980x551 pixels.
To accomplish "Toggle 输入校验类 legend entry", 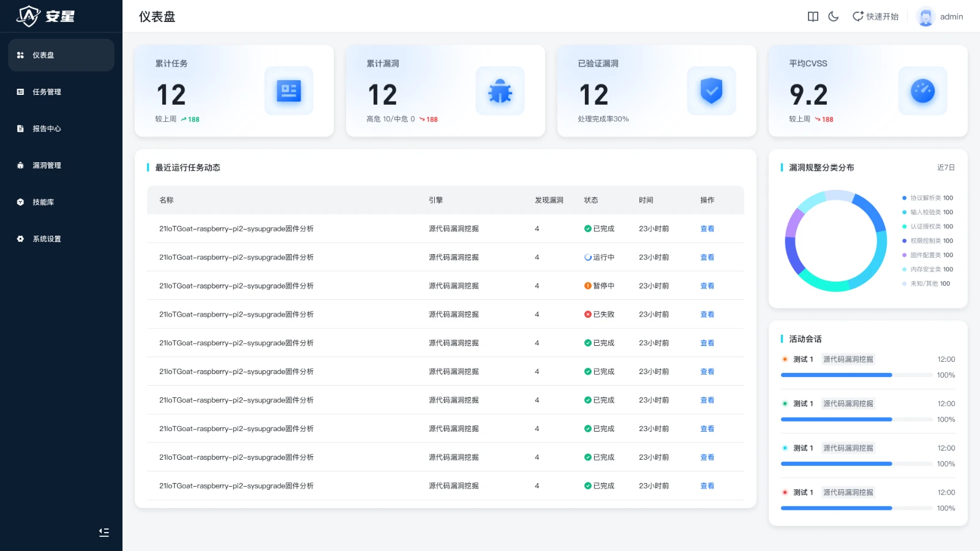I will click(x=927, y=212).
